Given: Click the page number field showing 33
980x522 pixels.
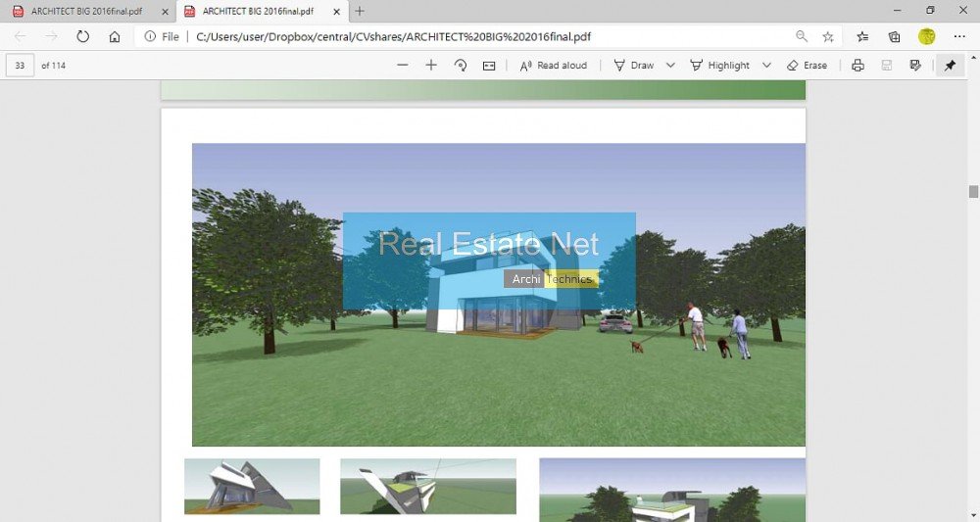Looking at the screenshot, I should click(20, 65).
